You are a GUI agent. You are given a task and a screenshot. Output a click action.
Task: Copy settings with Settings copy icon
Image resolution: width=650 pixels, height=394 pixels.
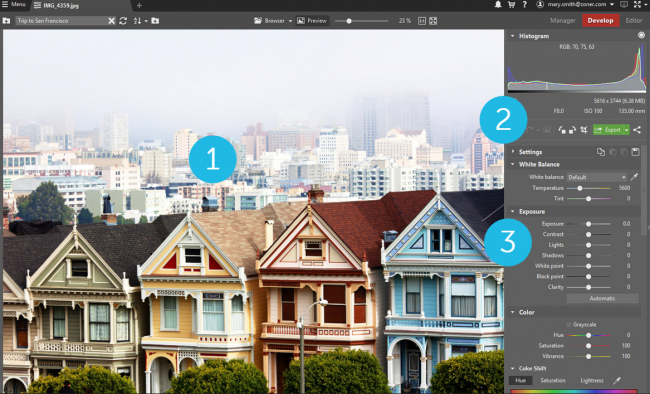pos(601,152)
